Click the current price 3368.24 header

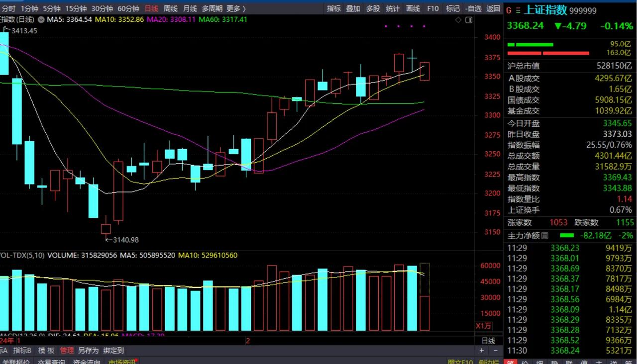click(525, 26)
